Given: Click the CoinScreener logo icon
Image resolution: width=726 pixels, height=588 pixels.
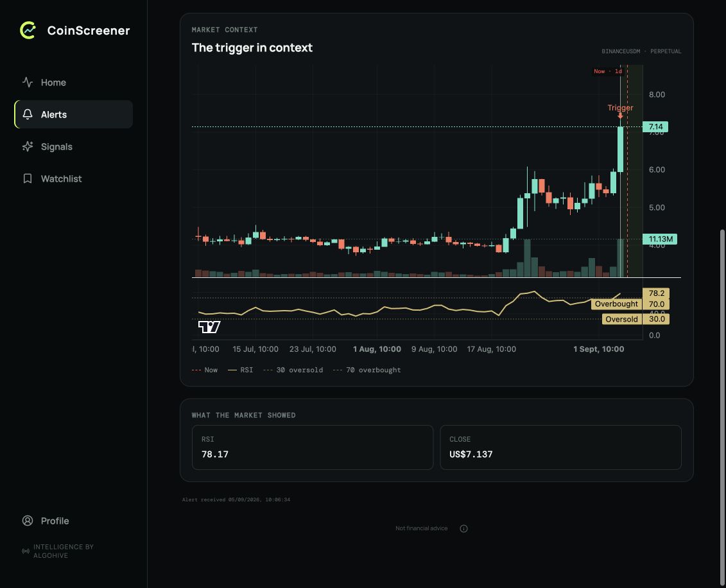Looking at the screenshot, I should [28, 31].
